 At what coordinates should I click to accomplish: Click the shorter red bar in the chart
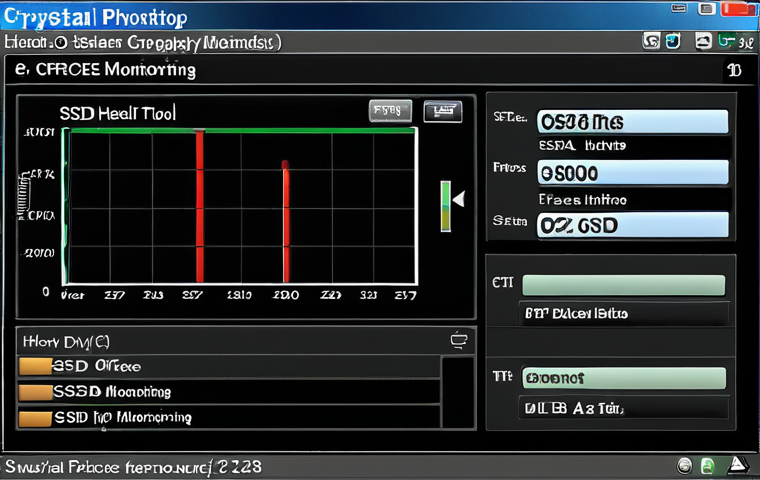tap(286, 221)
